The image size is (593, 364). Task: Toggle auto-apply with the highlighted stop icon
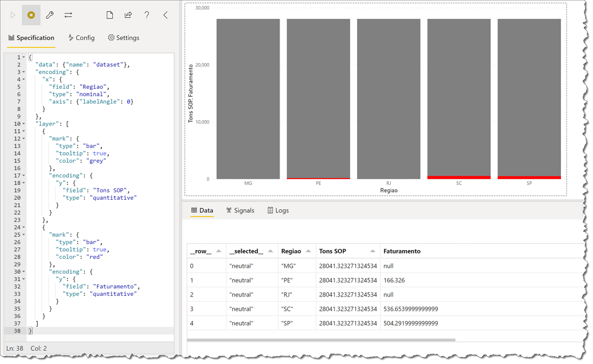pos(31,15)
